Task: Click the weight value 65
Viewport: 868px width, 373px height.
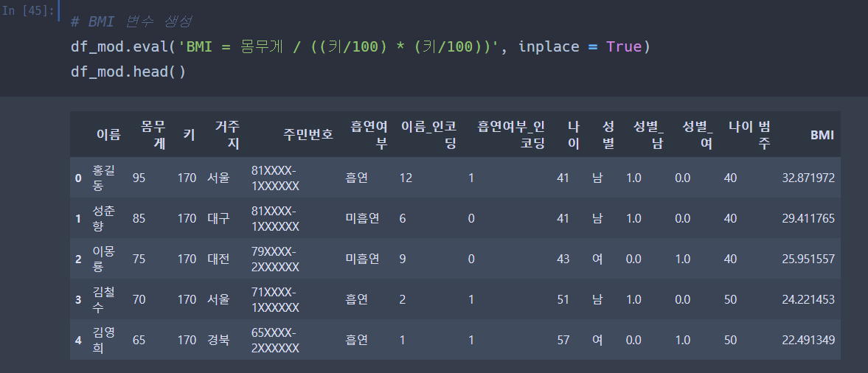Action: (139, 340)
